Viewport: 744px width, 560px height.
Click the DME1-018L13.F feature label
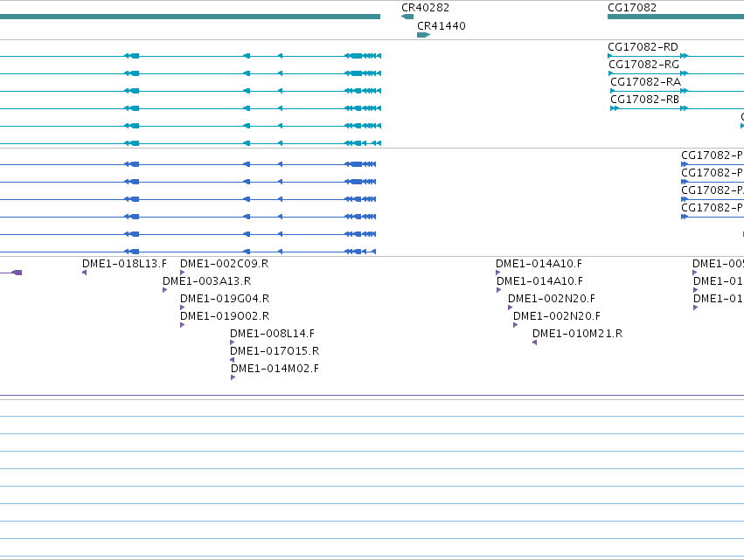coord(124,264)
